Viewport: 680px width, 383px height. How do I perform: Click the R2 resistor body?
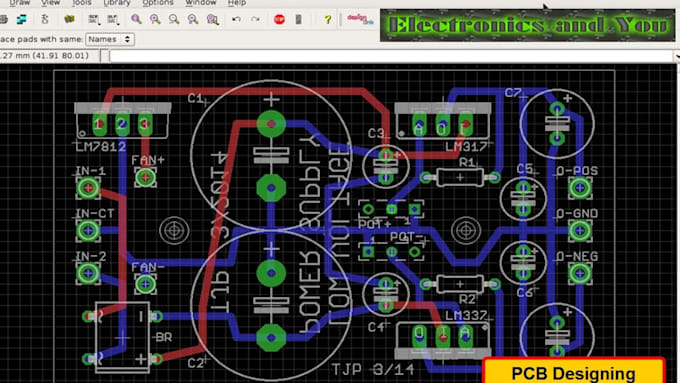(x=460, y=284)
